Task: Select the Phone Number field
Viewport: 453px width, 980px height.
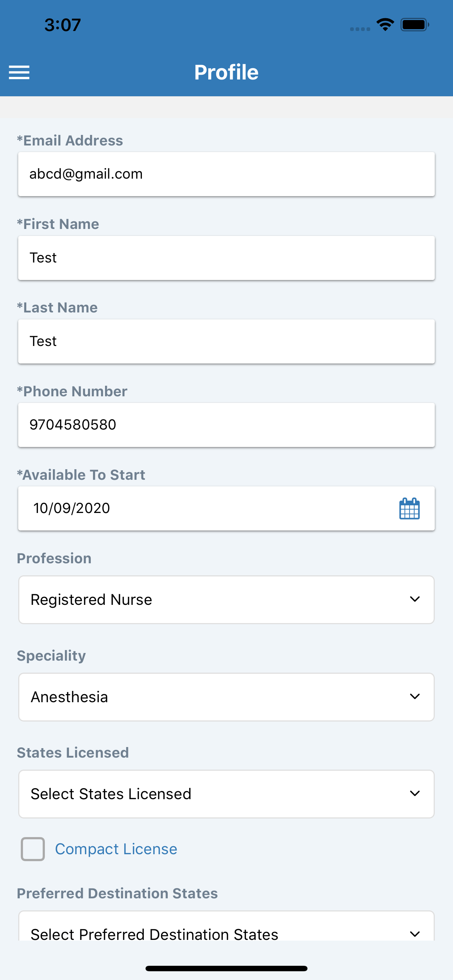Action: point(226,425)
